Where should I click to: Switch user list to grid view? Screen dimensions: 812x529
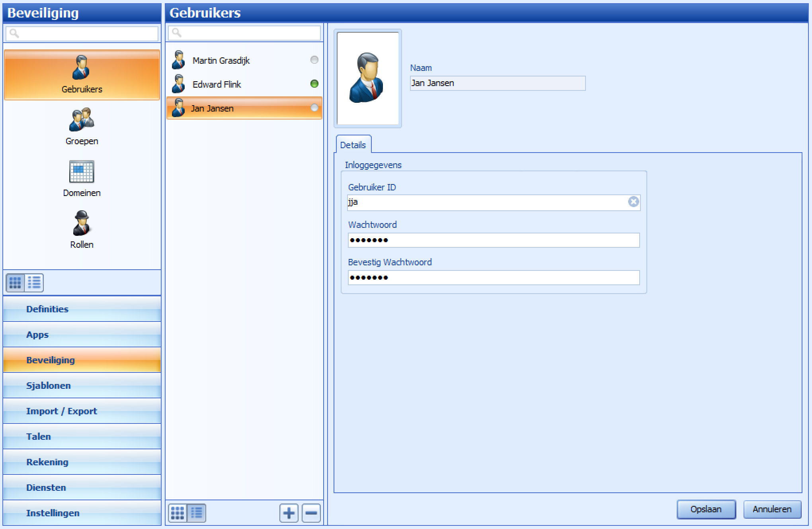pyautogui.click(x=178, y=513)
